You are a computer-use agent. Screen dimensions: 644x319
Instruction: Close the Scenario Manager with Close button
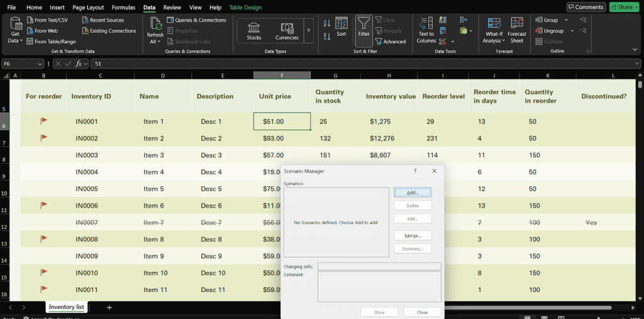[422, 313]
